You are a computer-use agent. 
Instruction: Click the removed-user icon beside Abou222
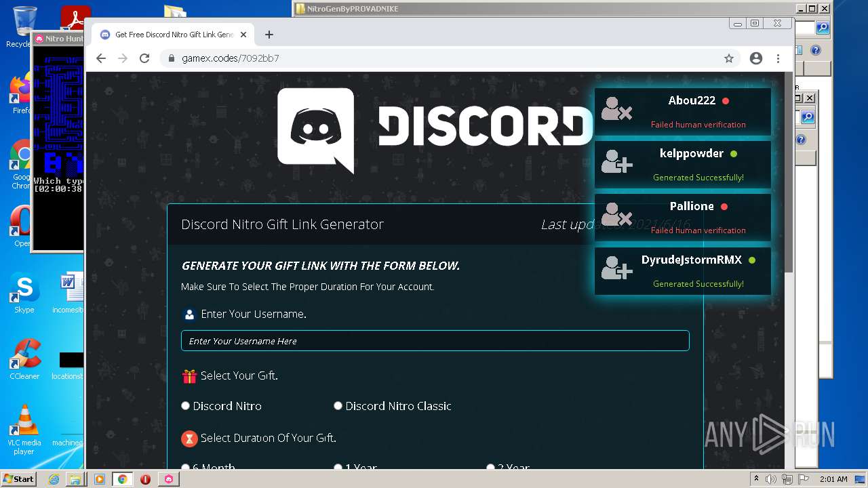(616, 108)
